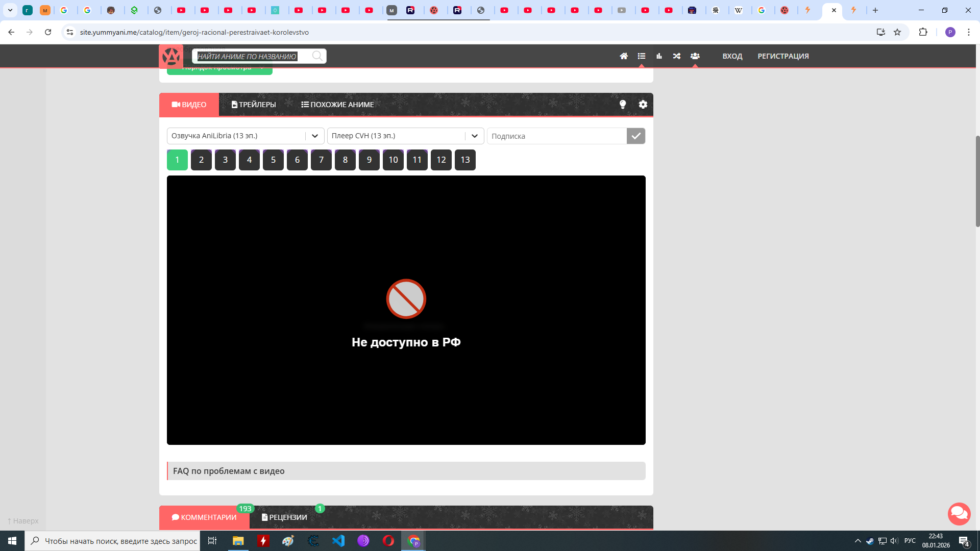This screenshot has width=980, height=551.
Task: Click the page vertical scrollbar thumb
Action: [x=977, y=181]
